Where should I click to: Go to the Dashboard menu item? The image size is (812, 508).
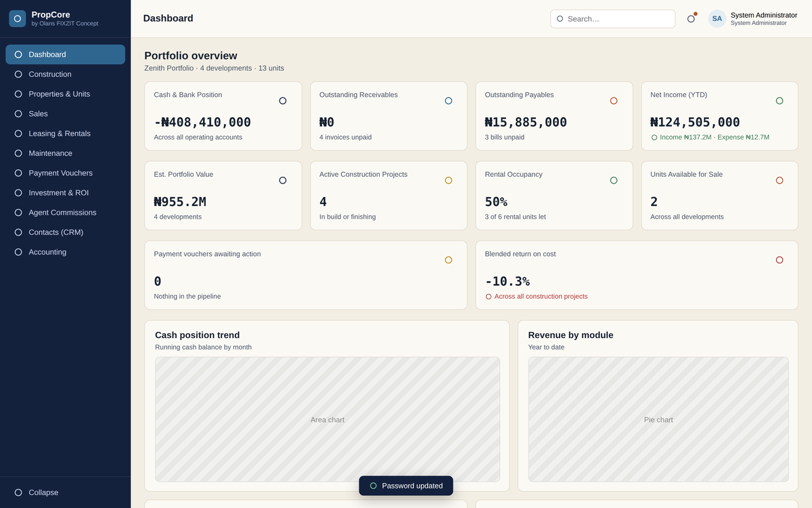(66, 54)
